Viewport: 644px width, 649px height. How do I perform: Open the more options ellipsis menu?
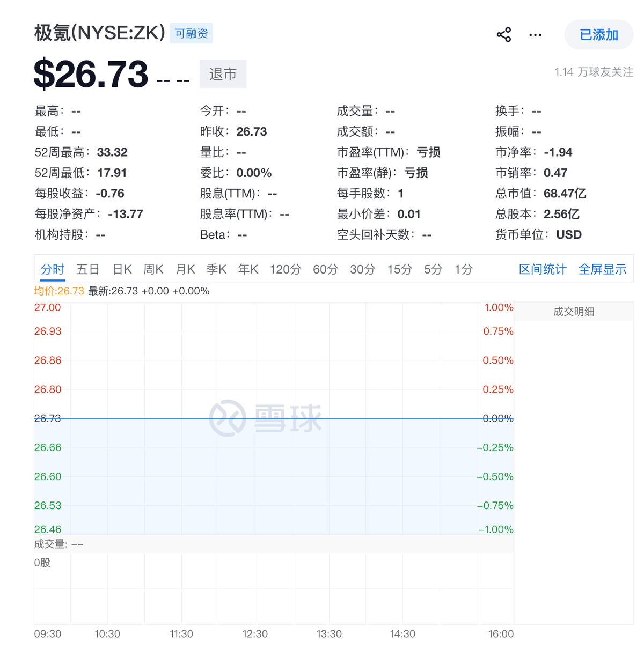pyautogui.click(x=535, y=34)
